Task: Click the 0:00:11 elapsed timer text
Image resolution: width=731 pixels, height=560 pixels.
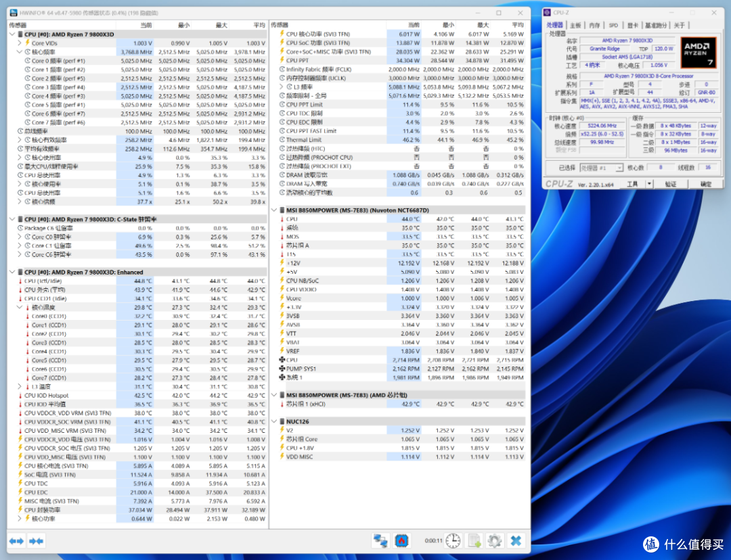Action: coord(434,540)
